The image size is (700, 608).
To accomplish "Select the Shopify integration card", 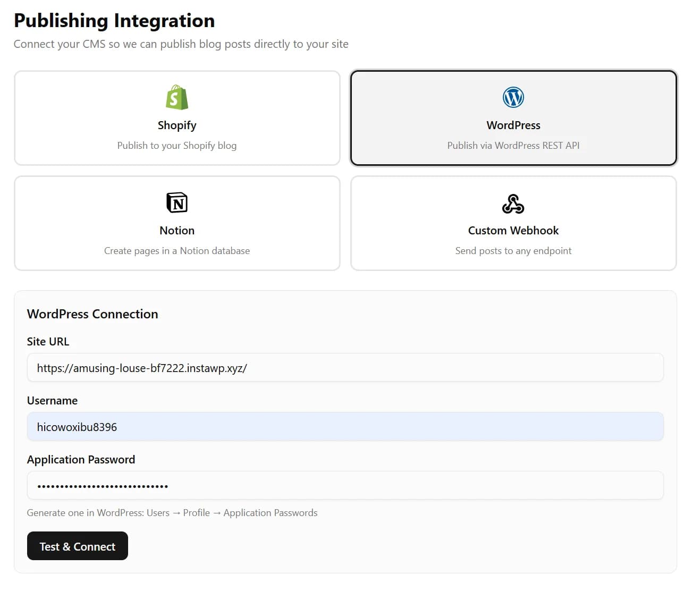I will coord(176,117).
